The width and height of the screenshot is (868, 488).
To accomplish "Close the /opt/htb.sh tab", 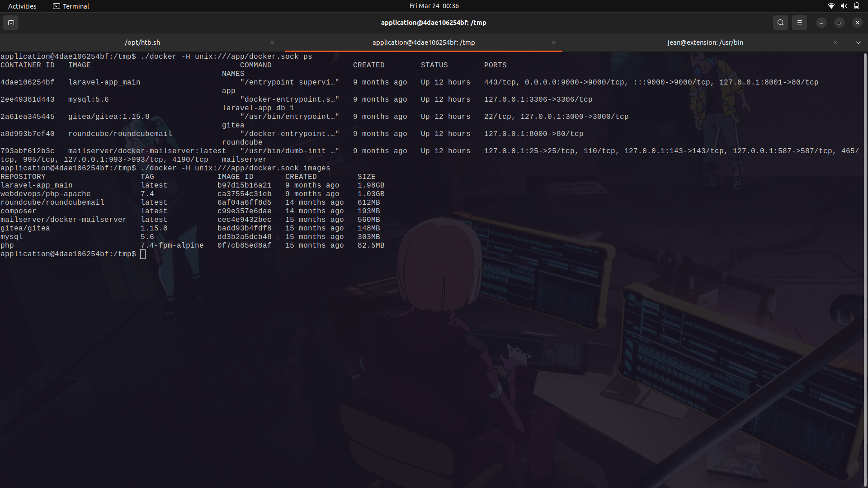I will point(272,42).
